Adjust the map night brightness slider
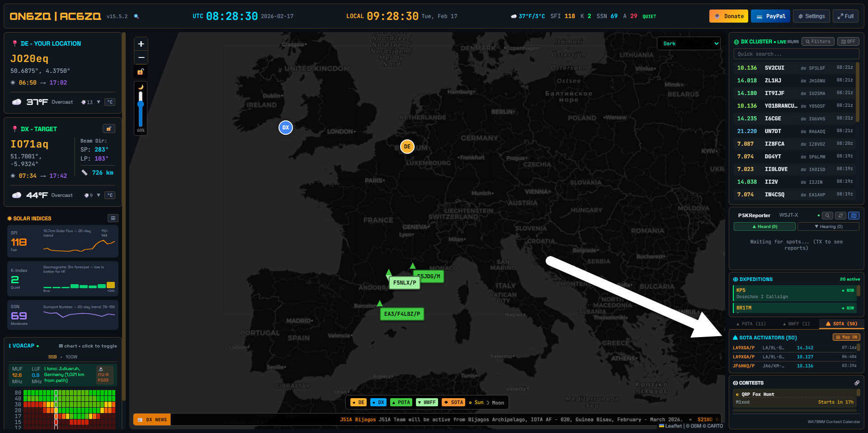The height and width of the screenshot is (433, 868). pos(141,104)
